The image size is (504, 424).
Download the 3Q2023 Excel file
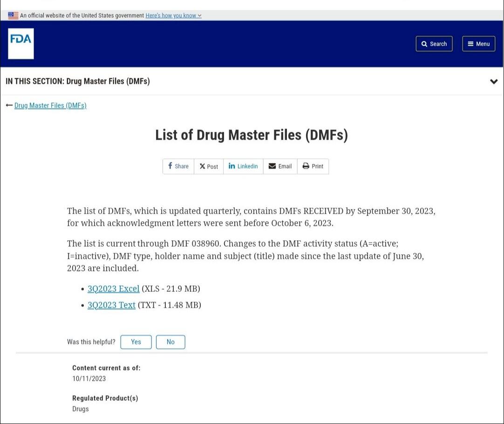(113, 289)
